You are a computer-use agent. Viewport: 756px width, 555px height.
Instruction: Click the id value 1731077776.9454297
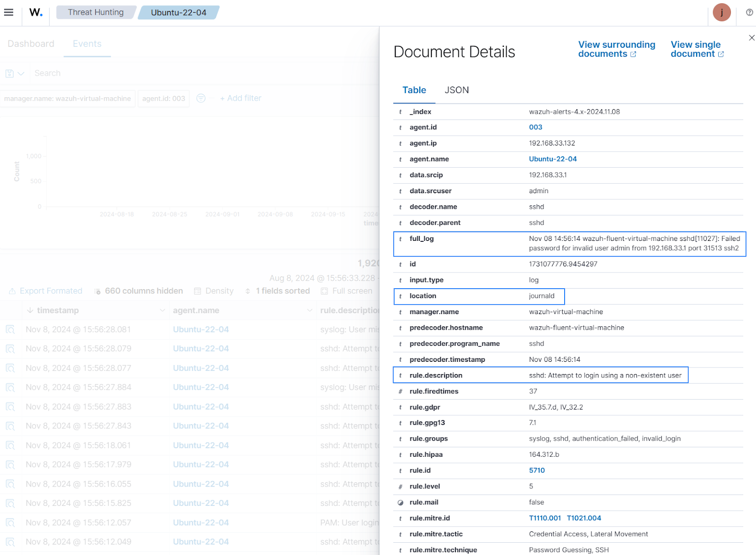point(563,264)
